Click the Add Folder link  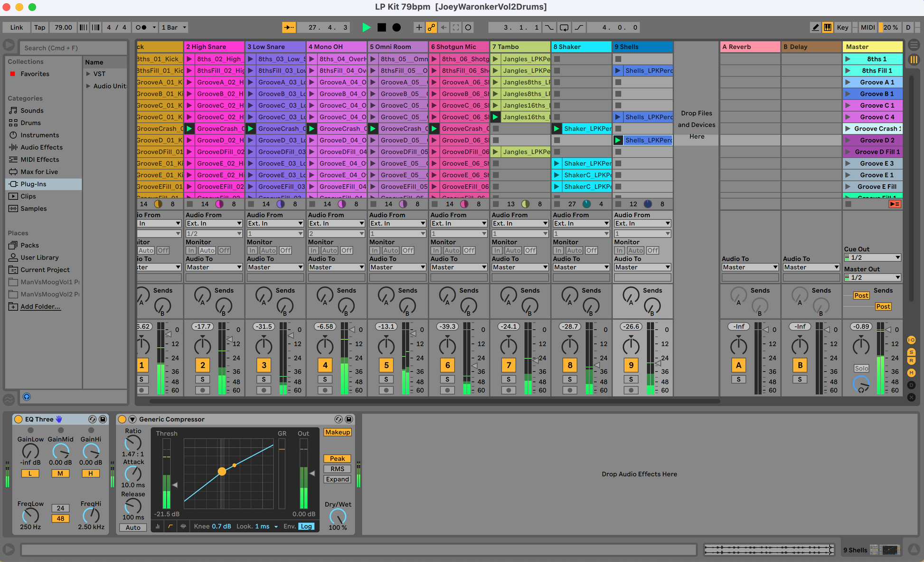coord(40,306)
